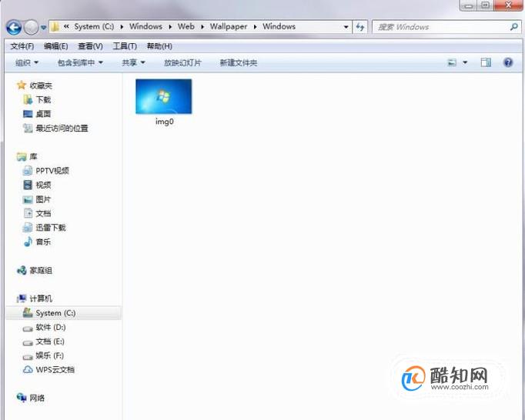The height and width of the screenshot is (420, 525).
Task: Open the 文档 (E:) drive
Action: point(50,342)
